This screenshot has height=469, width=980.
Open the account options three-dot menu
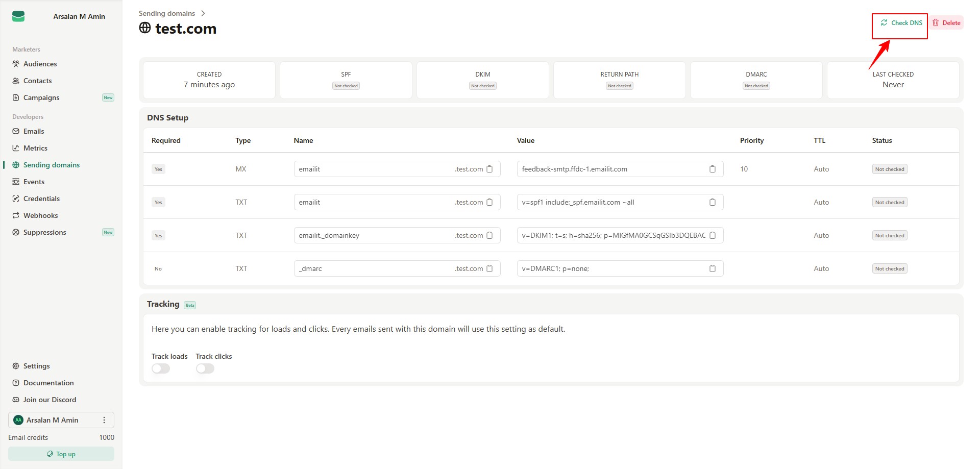(104, 420)
